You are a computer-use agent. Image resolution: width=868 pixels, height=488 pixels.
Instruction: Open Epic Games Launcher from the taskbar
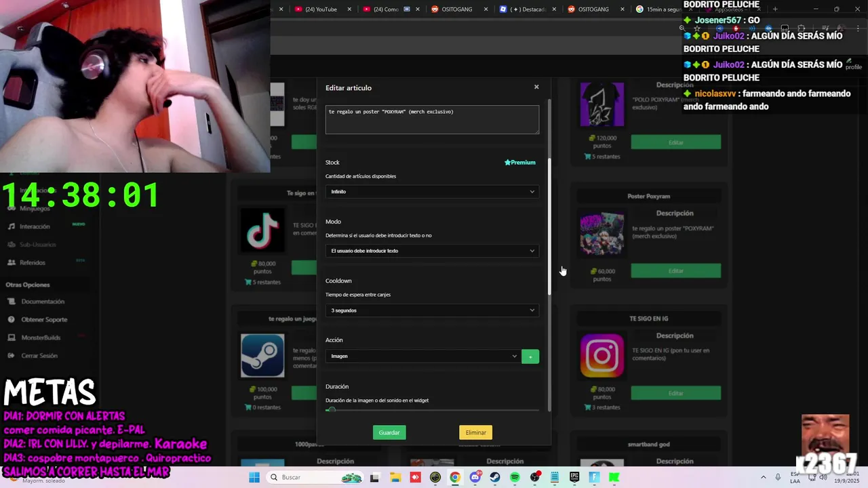(574, 477)
